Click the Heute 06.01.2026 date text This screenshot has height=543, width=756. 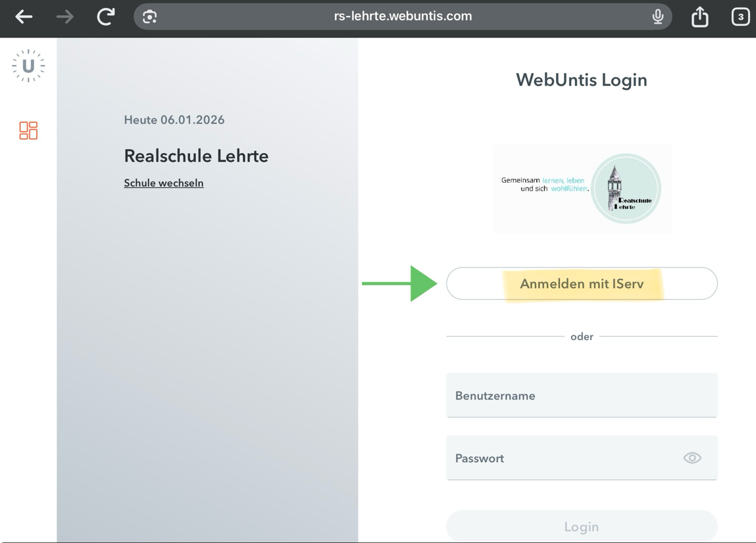[174, 120]
